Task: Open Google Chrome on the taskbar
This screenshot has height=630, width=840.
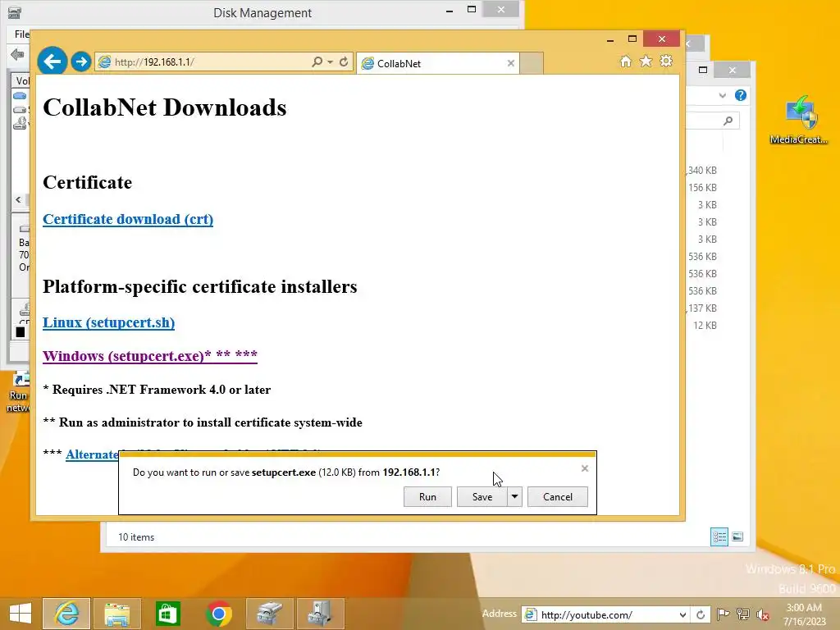Action: pos(218,614)
